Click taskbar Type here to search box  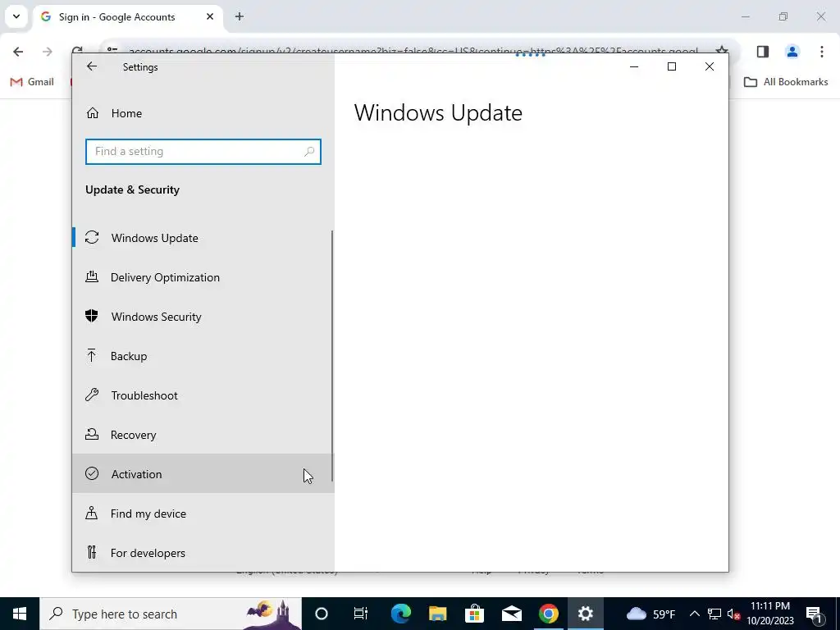coord(171,614)
